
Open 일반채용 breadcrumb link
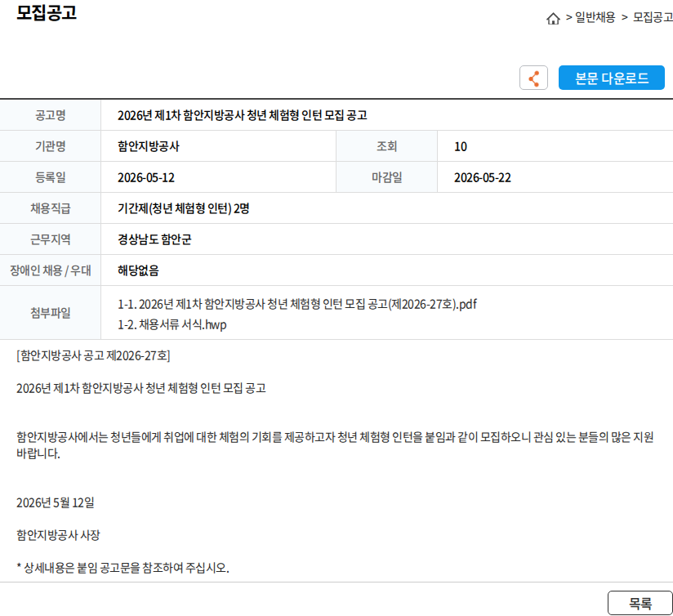(x=595, y=17)
